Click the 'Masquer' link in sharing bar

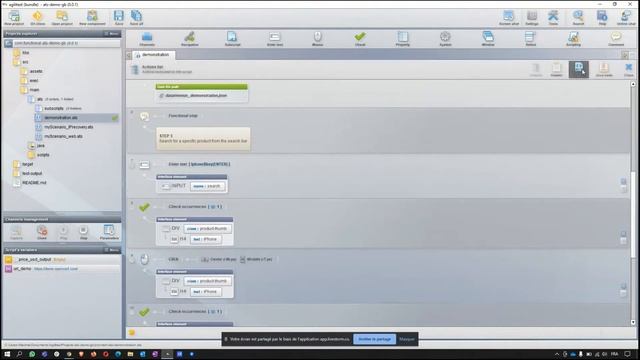click(407, 339)
